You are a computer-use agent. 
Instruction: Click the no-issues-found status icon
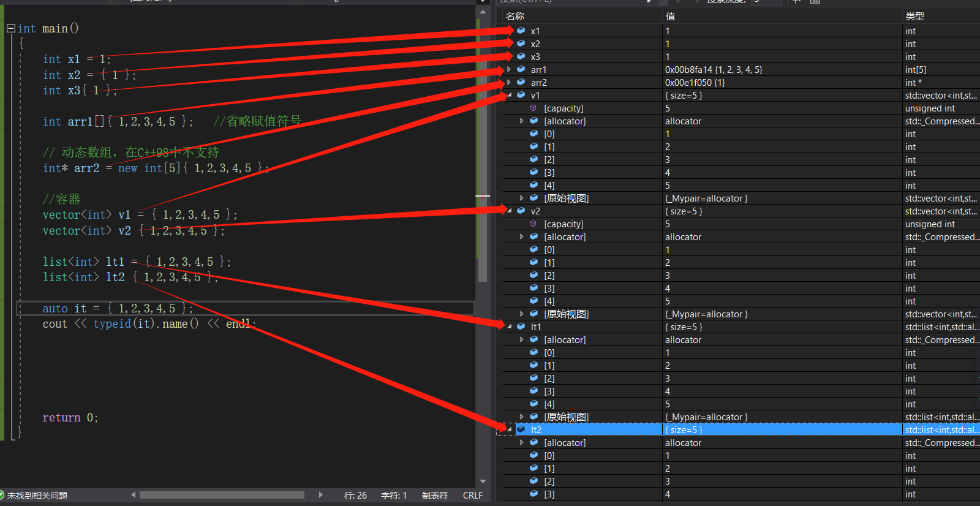[2, 495]
